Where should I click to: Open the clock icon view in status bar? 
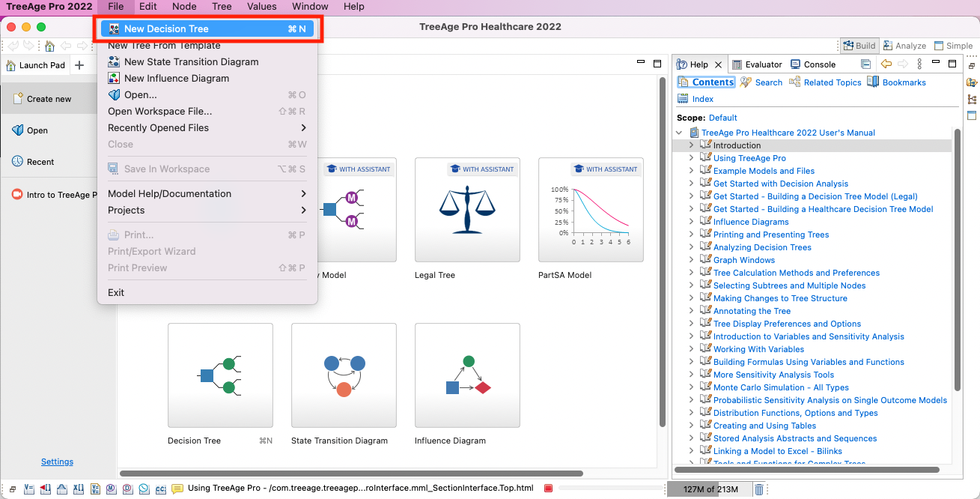pyautogui.click(x=144, y=489)
